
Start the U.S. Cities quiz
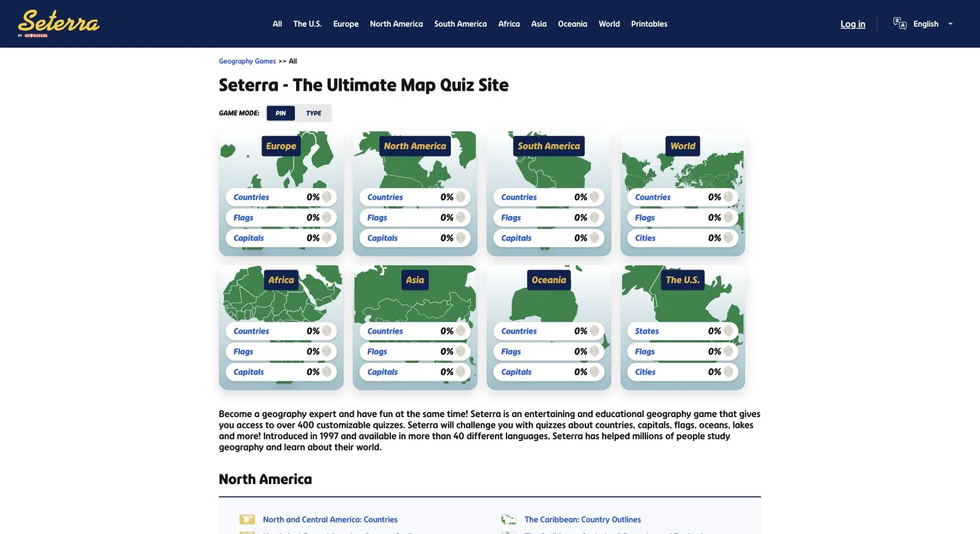pyautogui.click(x=683, y=372)
